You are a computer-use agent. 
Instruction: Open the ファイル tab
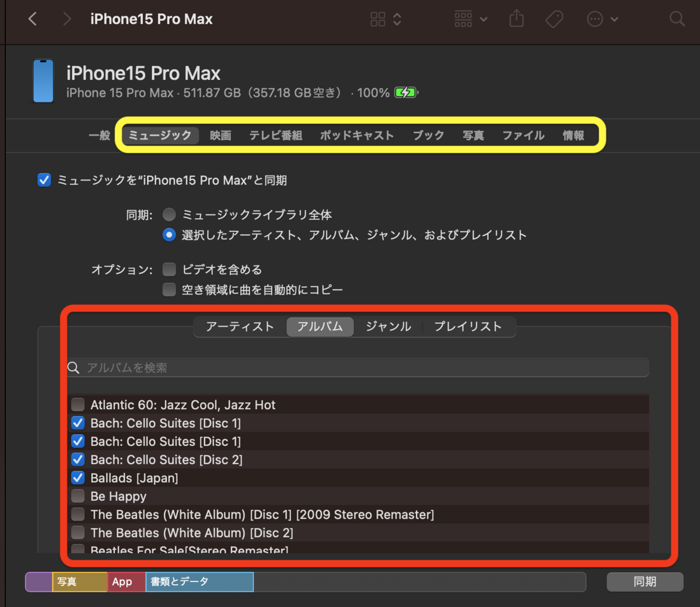(523, 135)
